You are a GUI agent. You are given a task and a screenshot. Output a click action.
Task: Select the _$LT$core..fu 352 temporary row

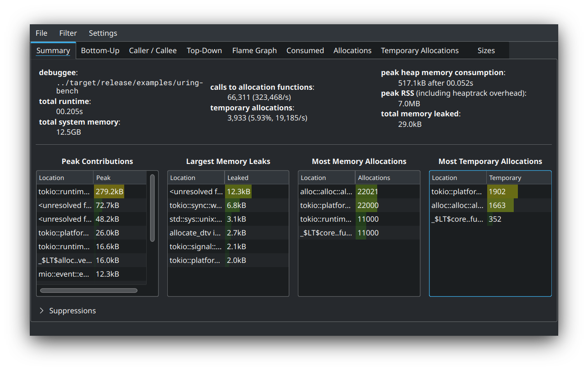tap(490, 219)
